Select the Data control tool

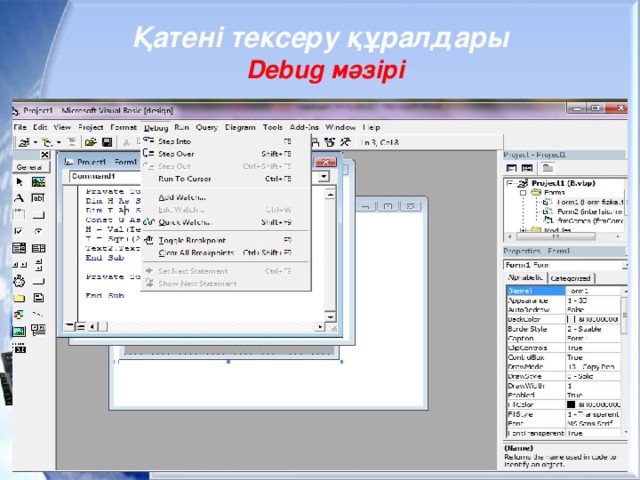pyautogui.click(x=38, y=330)
